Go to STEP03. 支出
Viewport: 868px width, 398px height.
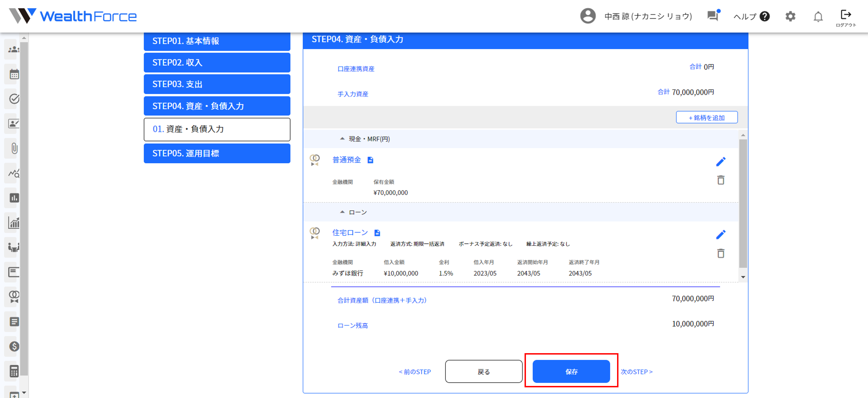(217, 84)
